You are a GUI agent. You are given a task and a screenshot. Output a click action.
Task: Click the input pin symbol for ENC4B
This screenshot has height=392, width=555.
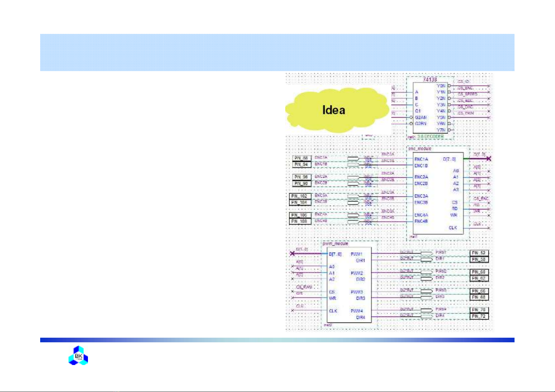(353, 222)
